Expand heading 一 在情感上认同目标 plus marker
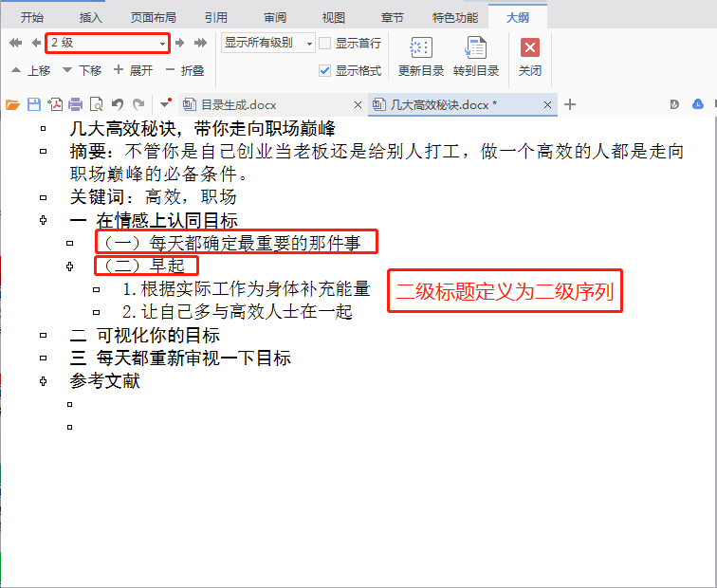717x588 pixels. point(44,220)
